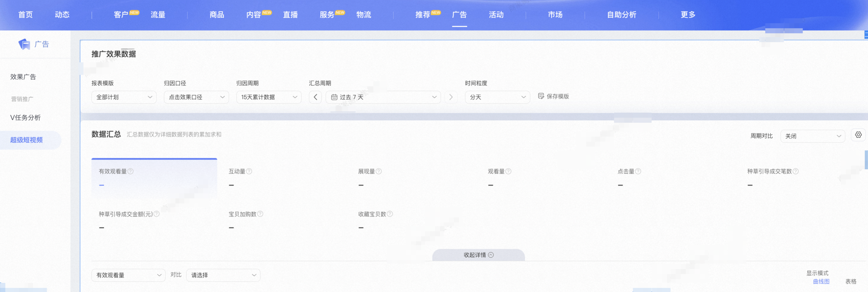
Task: Open the 自助分析 top tab
Action: 621,14
